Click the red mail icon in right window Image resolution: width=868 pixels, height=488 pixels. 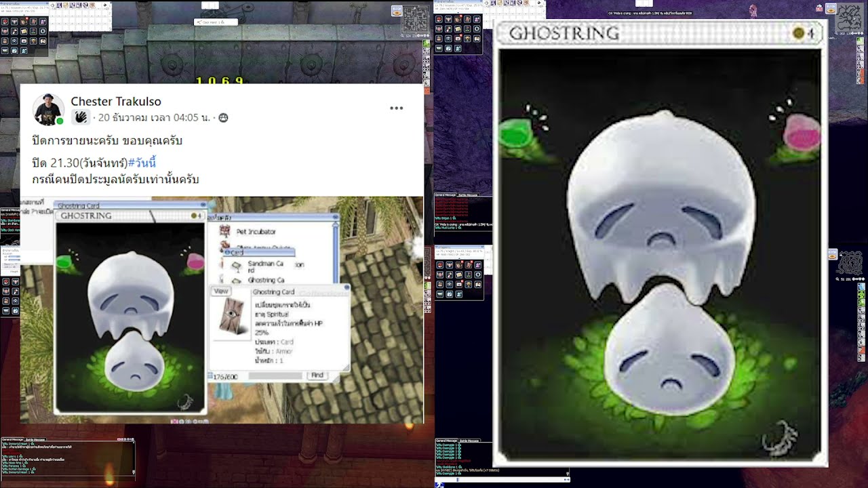[x=820, y=9]
